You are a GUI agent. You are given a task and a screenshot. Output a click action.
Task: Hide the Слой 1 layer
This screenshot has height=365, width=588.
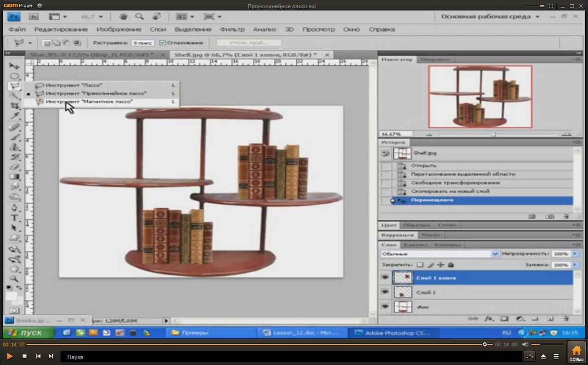[385, 292]
